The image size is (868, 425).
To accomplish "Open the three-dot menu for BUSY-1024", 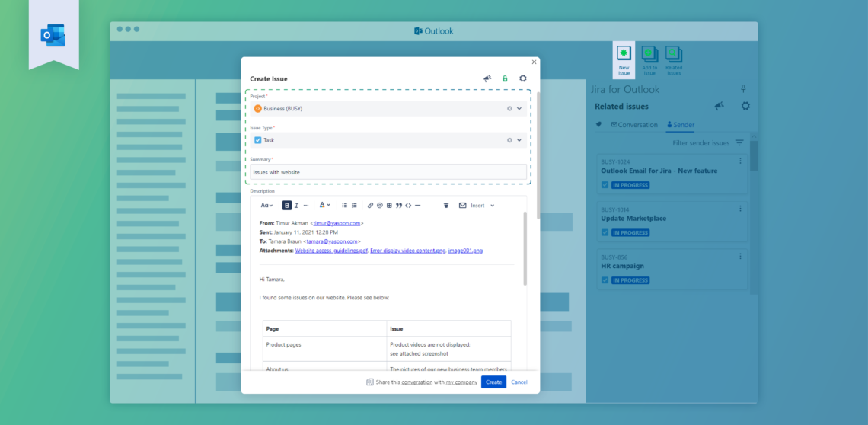I will coord(740,161).
